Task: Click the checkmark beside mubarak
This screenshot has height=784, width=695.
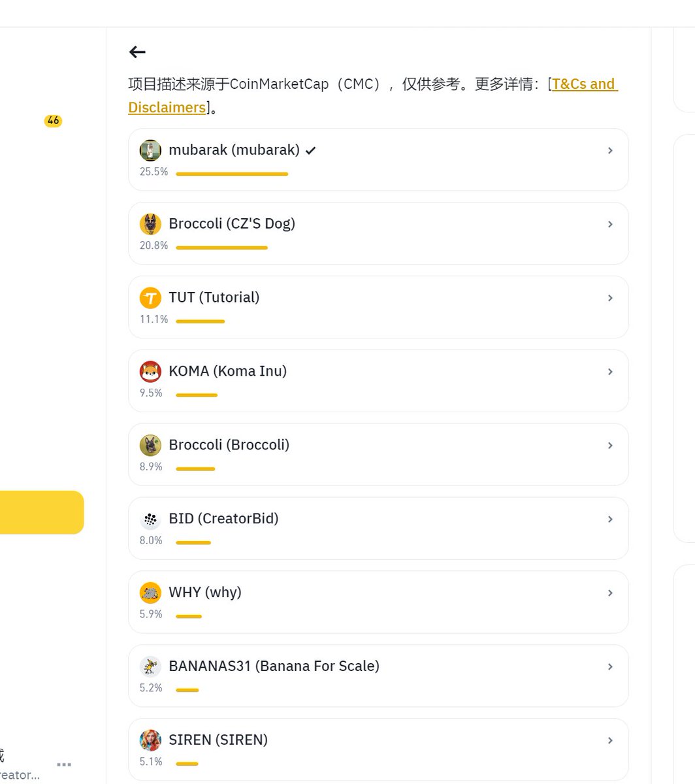Action: (x=311, y=151)
